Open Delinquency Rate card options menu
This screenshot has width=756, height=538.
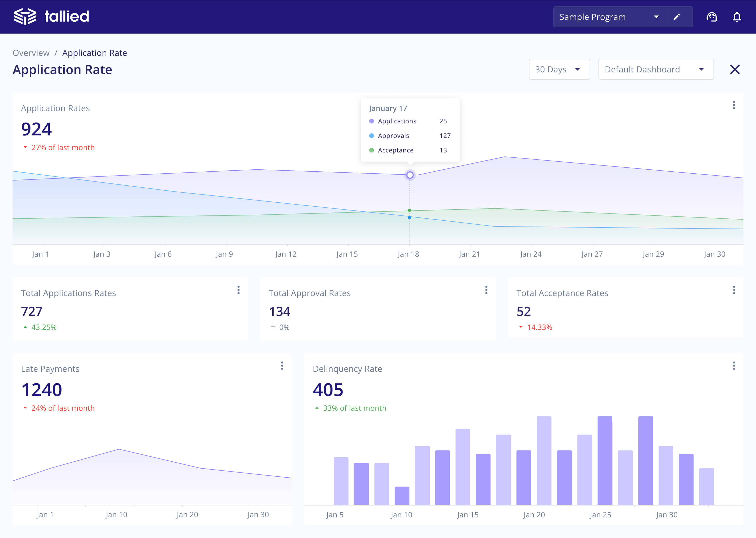(x=734, y=366)
